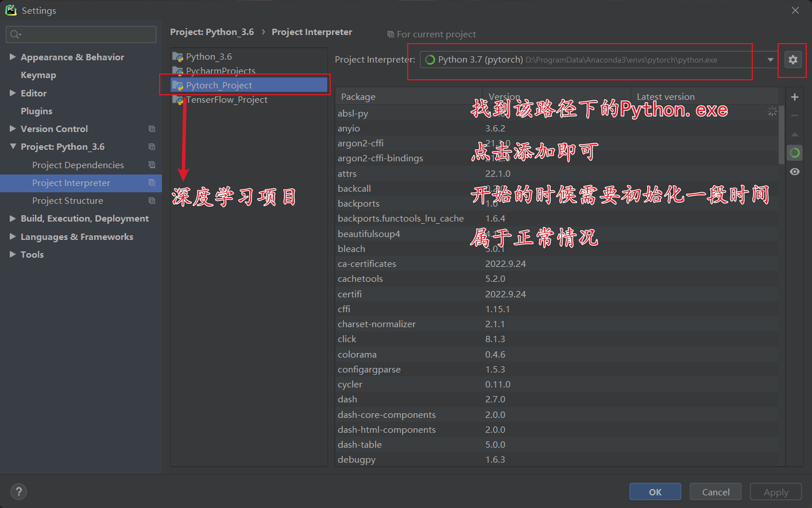Image resolution: width=812 pixels, height=508 pixels.
Task: Select the charset-normalizer package row
Action: point(556,324)
